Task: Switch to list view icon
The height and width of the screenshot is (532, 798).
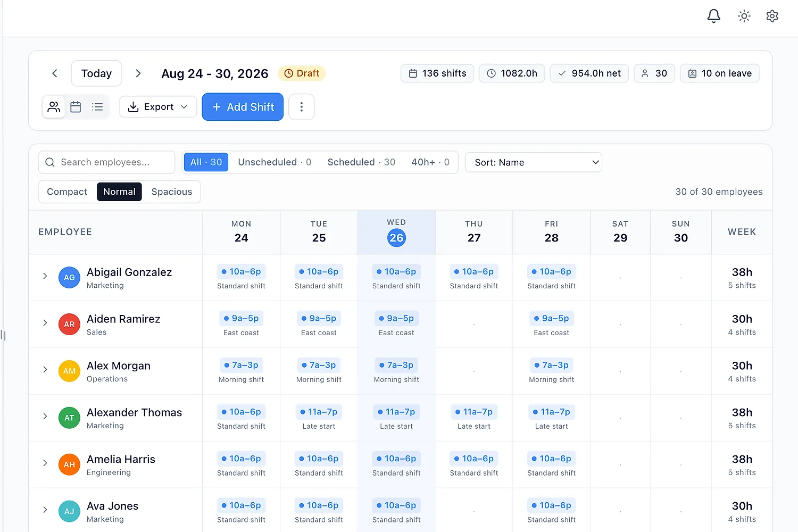Action: coord(97,107)
